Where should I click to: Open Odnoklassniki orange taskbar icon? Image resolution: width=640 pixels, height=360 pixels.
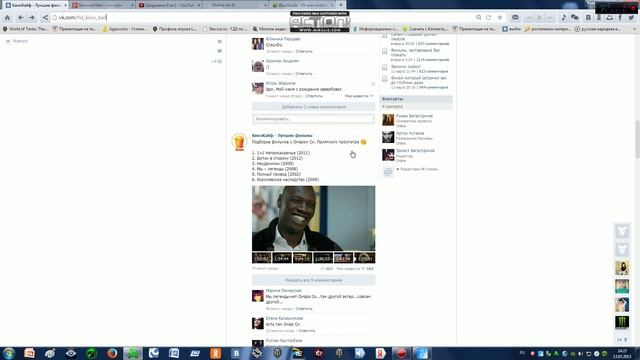tap(216, 353)
